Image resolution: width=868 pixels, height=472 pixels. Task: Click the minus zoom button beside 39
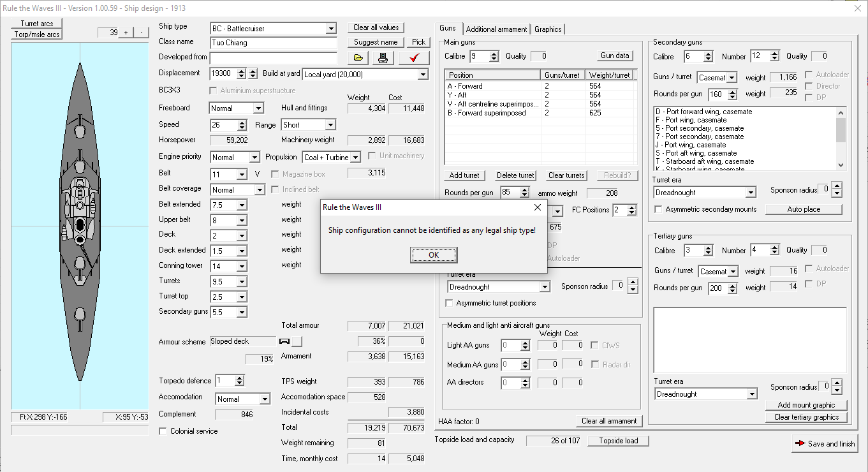coord(141,33)
